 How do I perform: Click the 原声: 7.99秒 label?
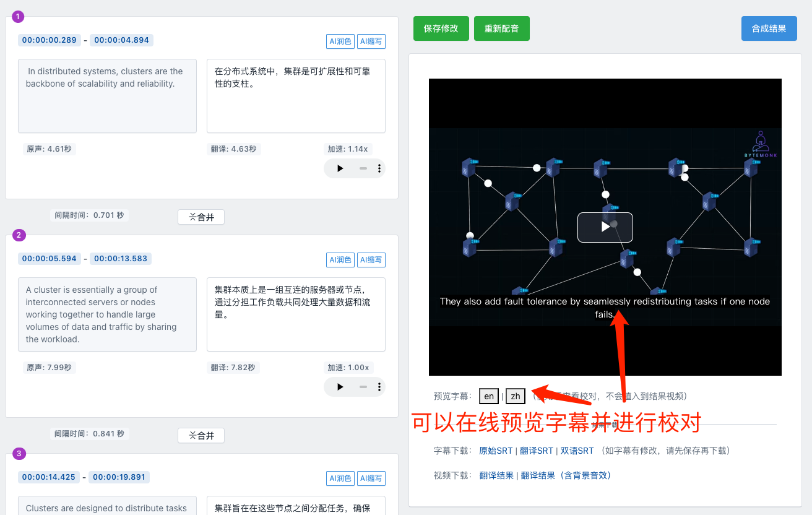click(x=49, y=368)
